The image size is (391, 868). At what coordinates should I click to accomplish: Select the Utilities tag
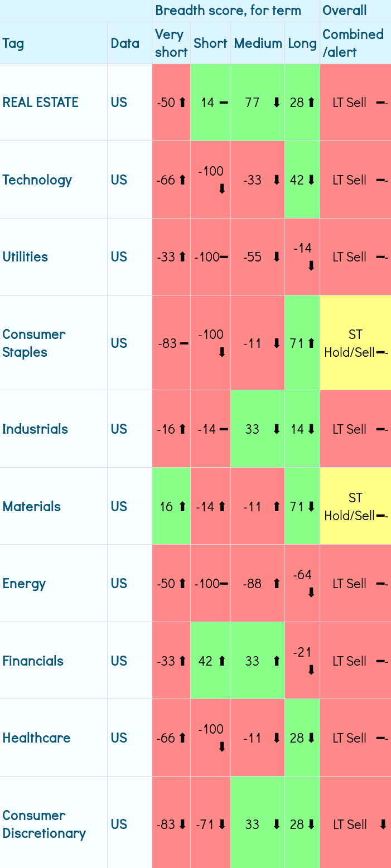click(x=25, y=257)
